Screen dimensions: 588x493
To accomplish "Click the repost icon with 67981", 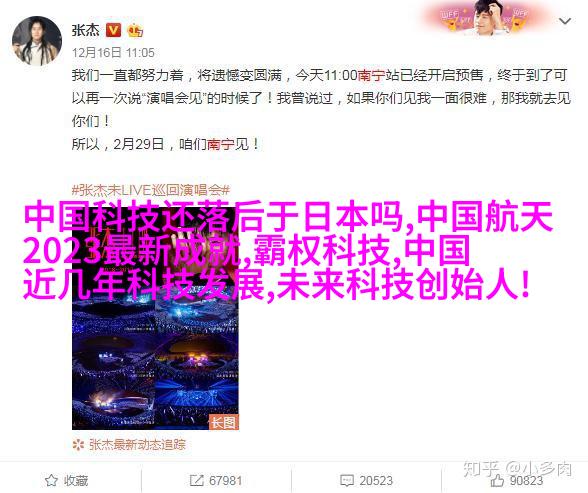I will click(196, 480).
